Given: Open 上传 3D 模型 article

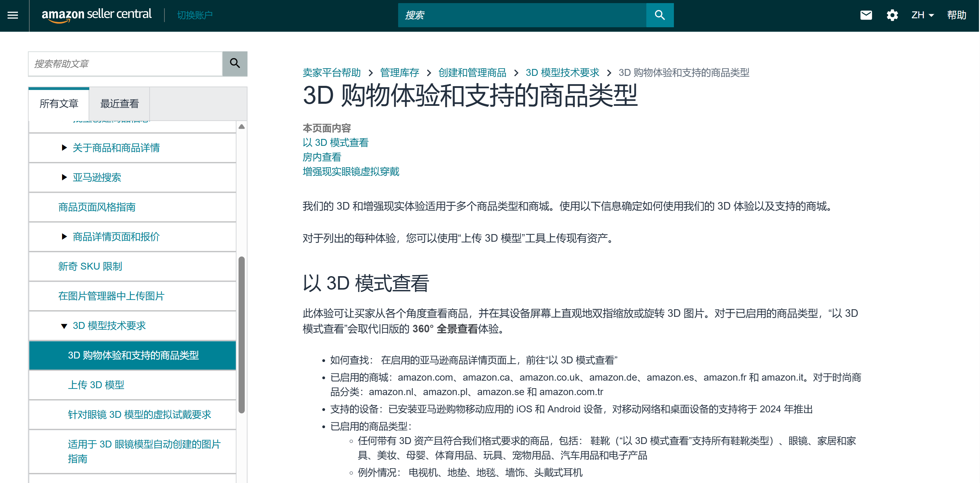Looking at the screenshot, I should (x=96, y=385).
